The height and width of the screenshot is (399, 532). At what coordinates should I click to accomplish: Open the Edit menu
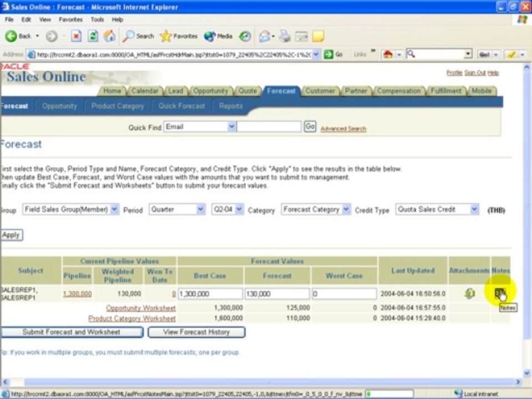point(26,20)
